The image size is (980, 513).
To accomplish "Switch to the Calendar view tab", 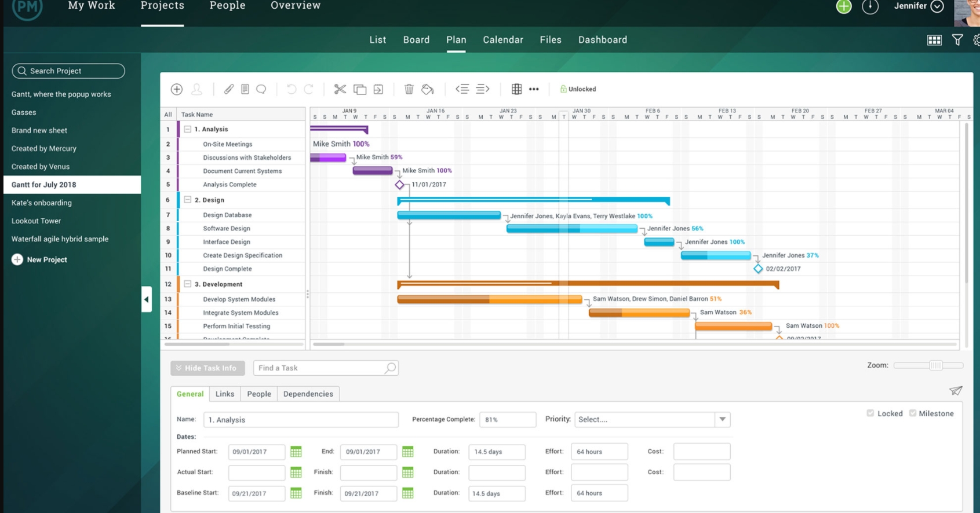I will point(503,40).
